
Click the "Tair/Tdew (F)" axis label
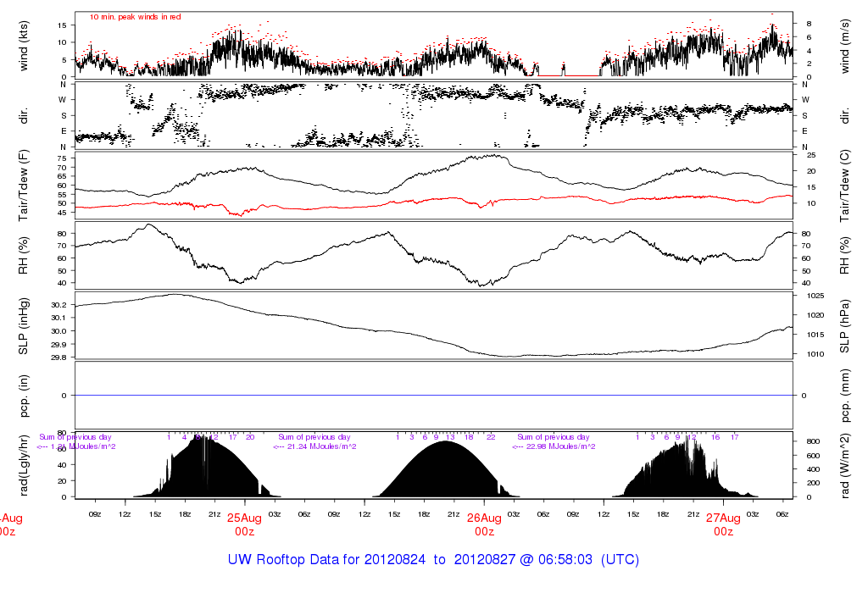(x=23, y=186)
